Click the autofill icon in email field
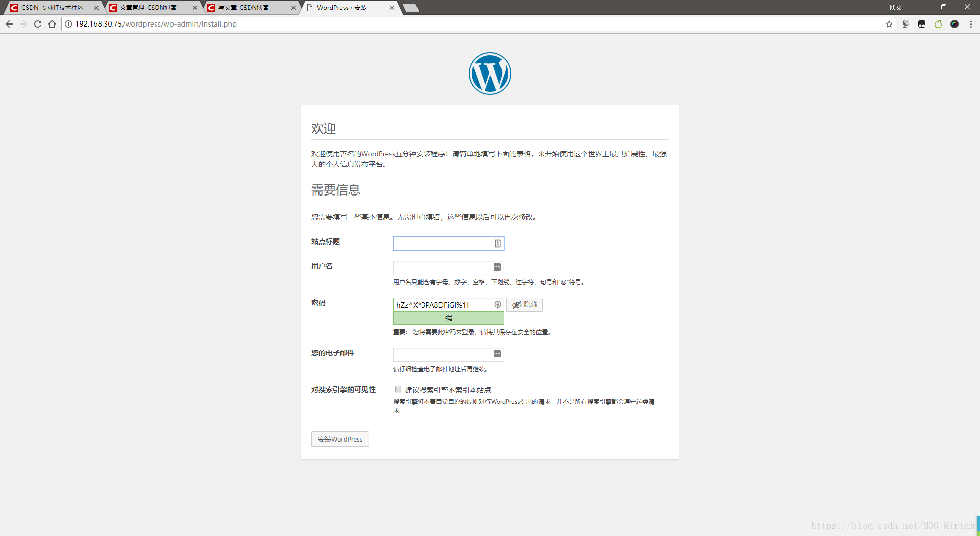 point(497,354)
